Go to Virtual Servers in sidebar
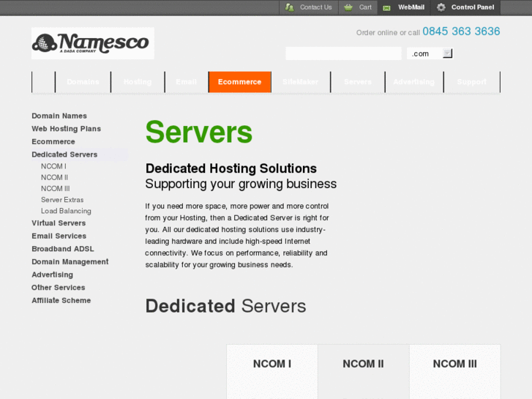The width and height of the screenshot is (532, 399). click(x=59, y=223)
